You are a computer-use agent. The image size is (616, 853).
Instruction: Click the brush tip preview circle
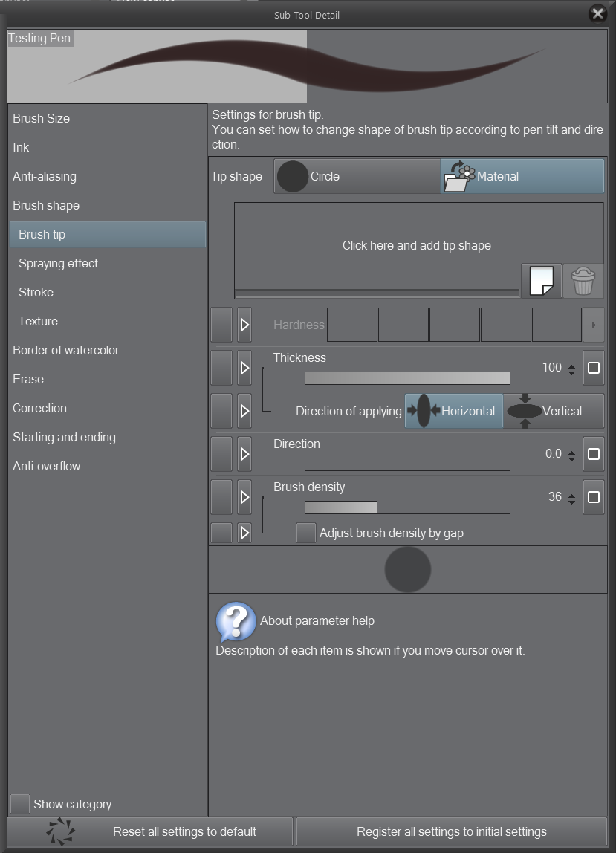tap(408, 570)
